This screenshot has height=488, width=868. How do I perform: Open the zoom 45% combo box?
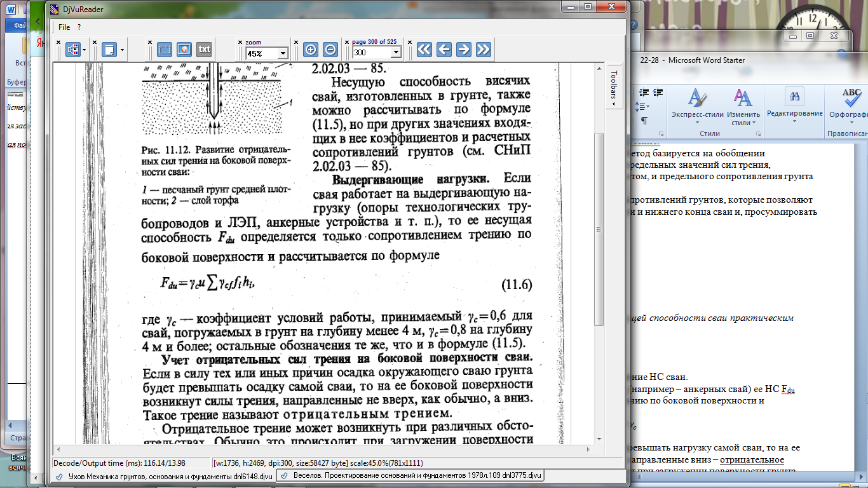point(267,53)
